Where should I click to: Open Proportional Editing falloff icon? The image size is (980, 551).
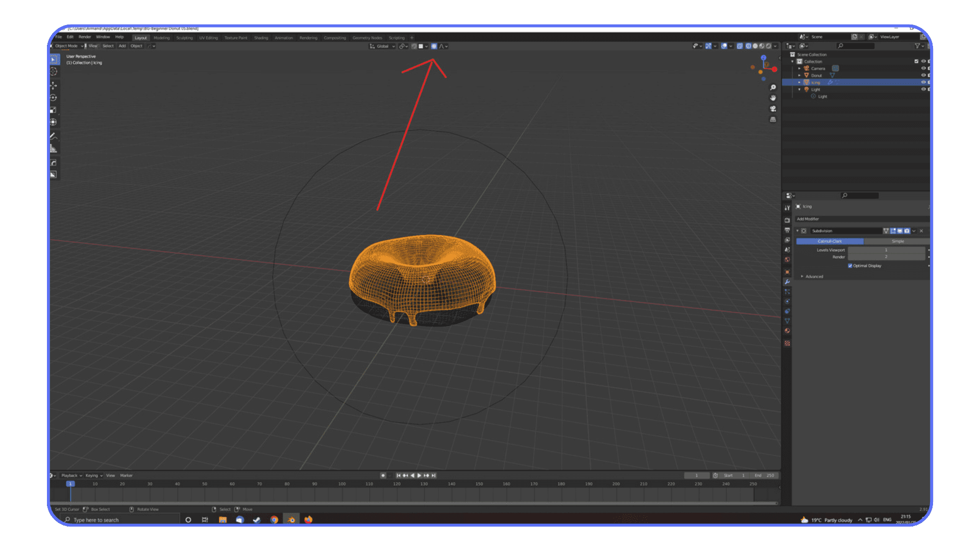point(440,46)
